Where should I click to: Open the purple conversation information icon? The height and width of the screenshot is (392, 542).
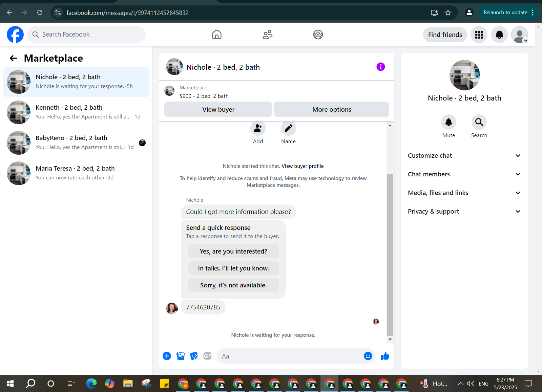point(381,67)
